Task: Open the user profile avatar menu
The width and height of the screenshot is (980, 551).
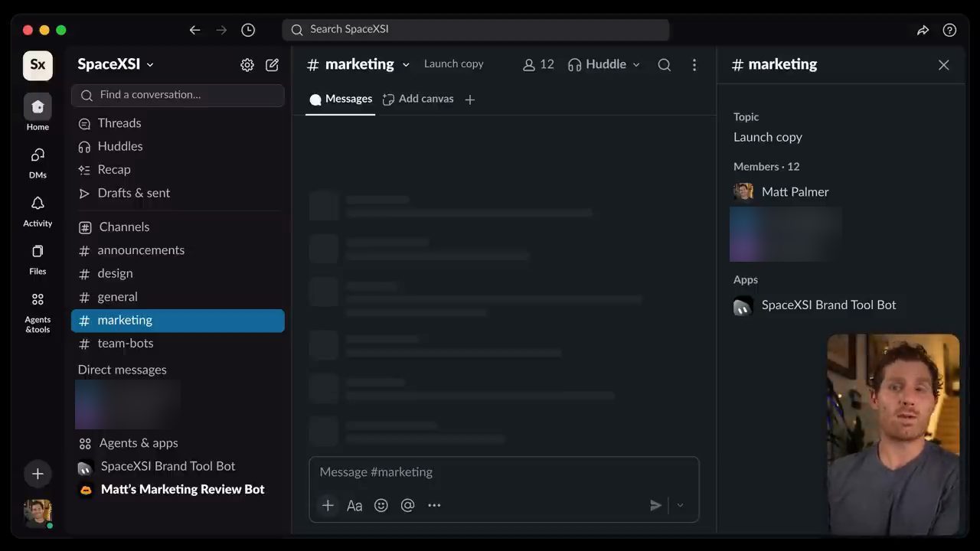Action: click(x=38, y=514)
